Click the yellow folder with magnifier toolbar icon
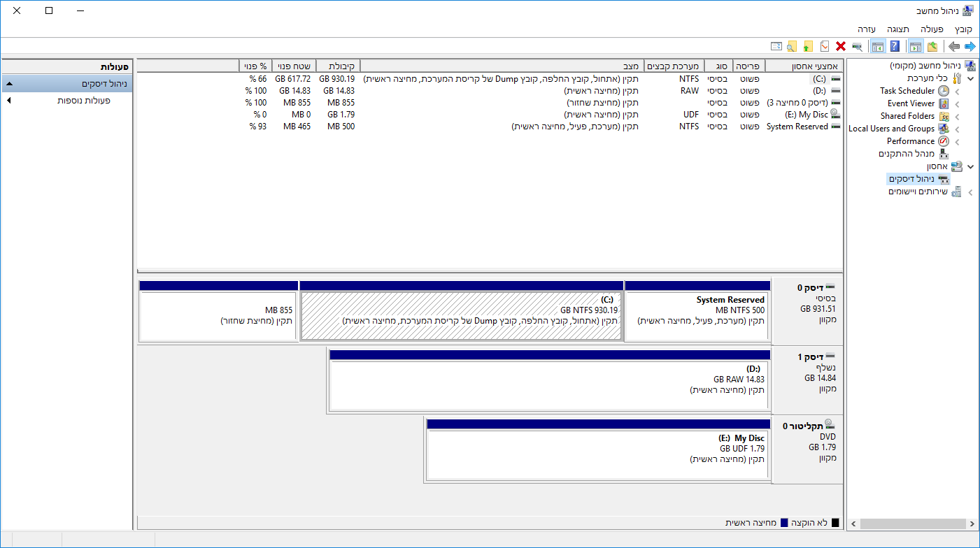Viewport: 980px width, 548px height. 792,46
